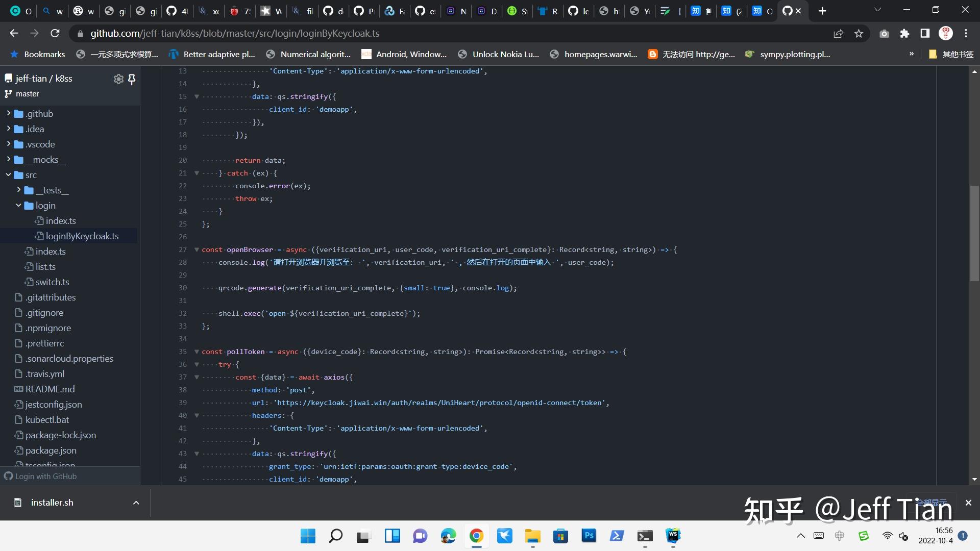Open the Unlock Nokia bookmark
The height and width of the screenshot is (551, 980).
[x=499, y=54]
